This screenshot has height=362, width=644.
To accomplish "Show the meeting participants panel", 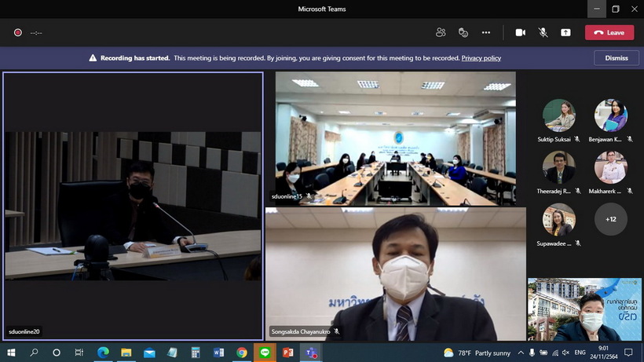I will pyautogui.click(x=441, y=32).
